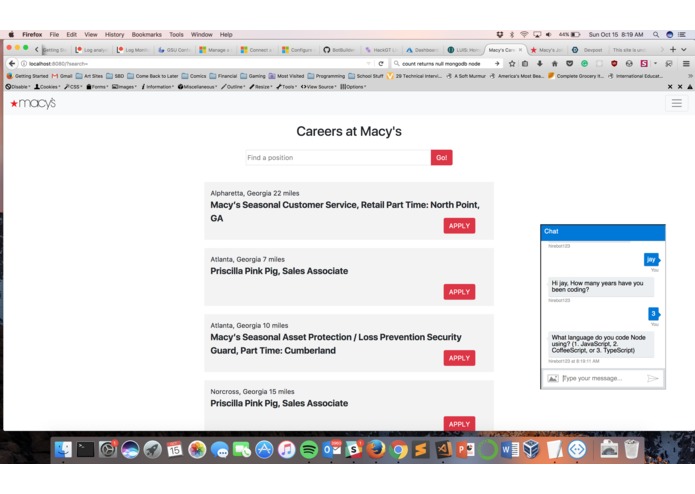Apply to the North Point seasonal customer service job
Image resolution: width=695 pixels, height=494 pixels.
pos(459,226)
